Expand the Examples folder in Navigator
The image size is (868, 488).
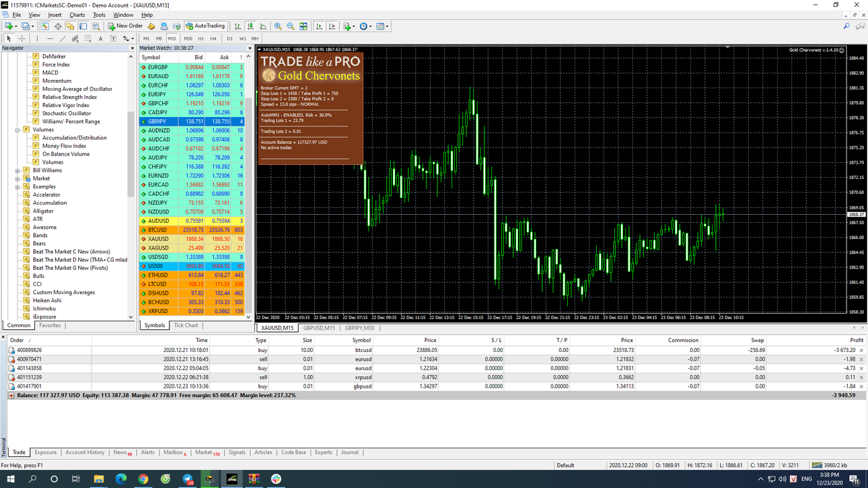coord(17,187)
